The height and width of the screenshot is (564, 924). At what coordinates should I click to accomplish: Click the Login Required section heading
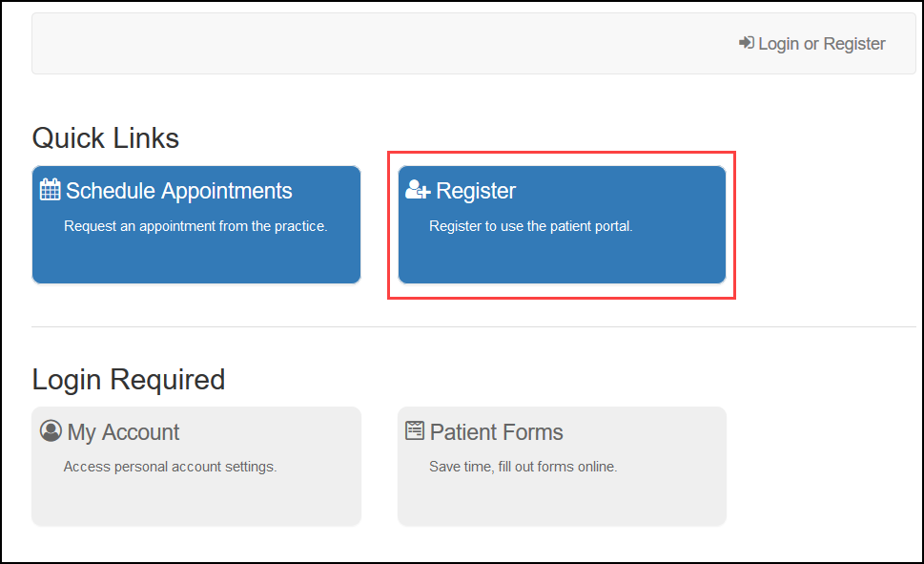click(x=129, y=379)
